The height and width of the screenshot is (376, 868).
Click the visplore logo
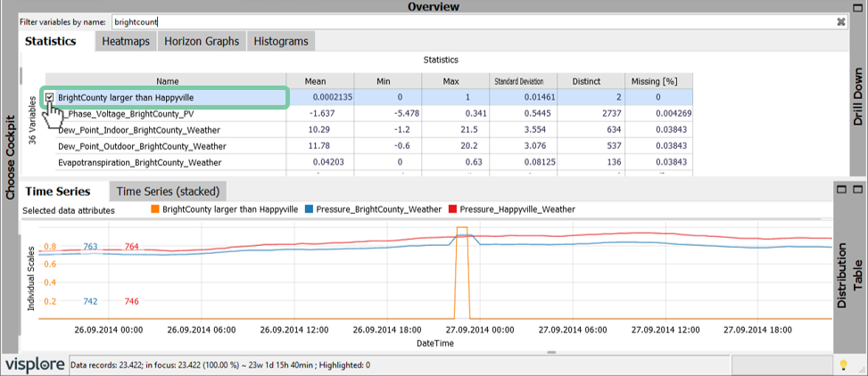point(35,365)
